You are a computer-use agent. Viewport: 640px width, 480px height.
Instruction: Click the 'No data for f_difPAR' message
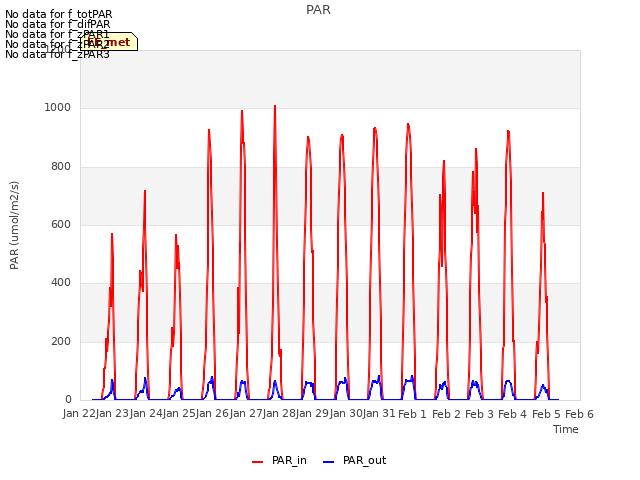click(58, 24)
